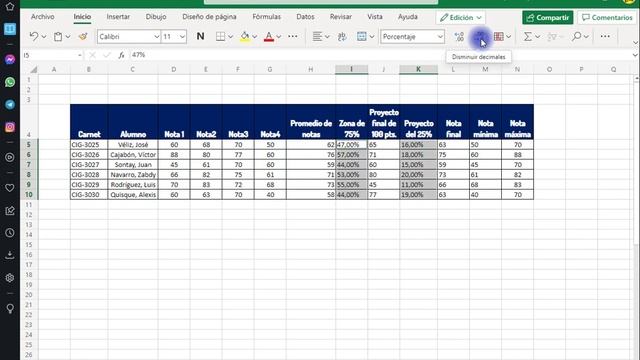Expand the AutoSum dropdown arrow
This screenshot has width=640, height=360.
538,37
